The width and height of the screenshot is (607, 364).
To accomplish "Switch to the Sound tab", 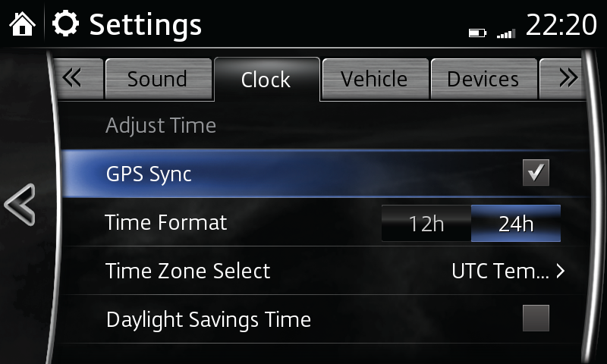I will tap(156, 80).
